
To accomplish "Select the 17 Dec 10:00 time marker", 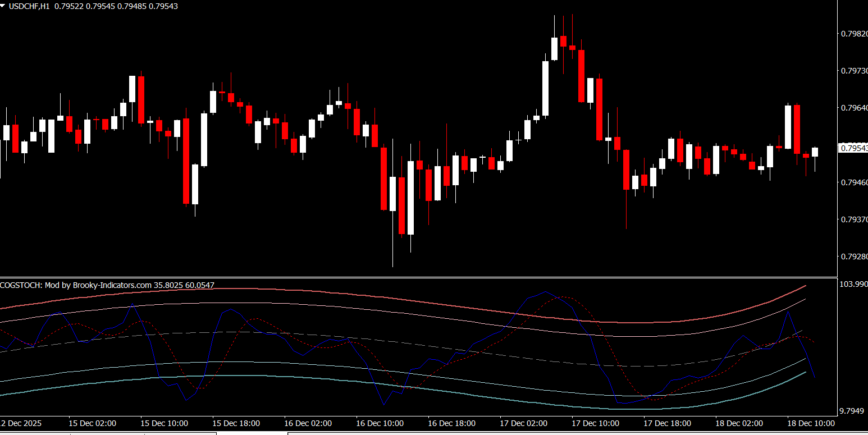I will tap(595, 423).
